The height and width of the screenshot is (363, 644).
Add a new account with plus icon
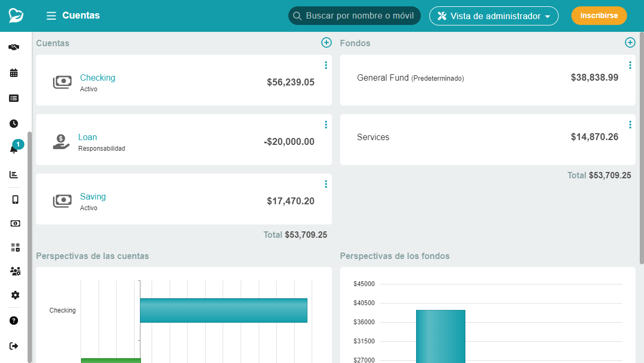327,42
